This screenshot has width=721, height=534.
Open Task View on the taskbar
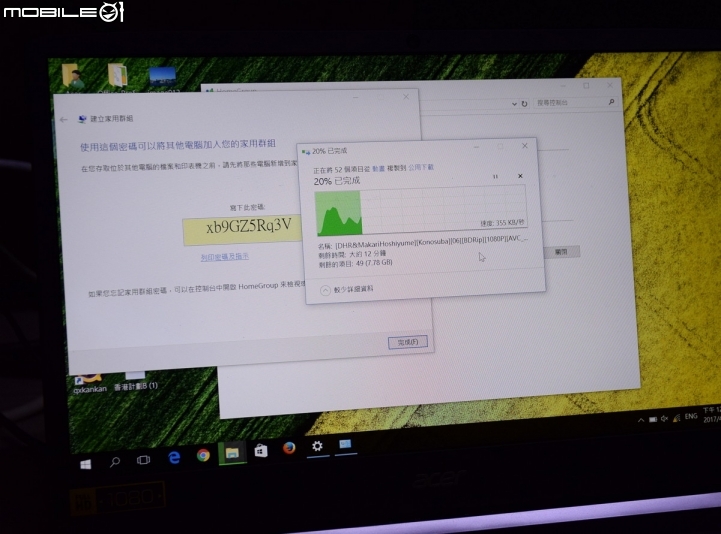click(143, 460)
